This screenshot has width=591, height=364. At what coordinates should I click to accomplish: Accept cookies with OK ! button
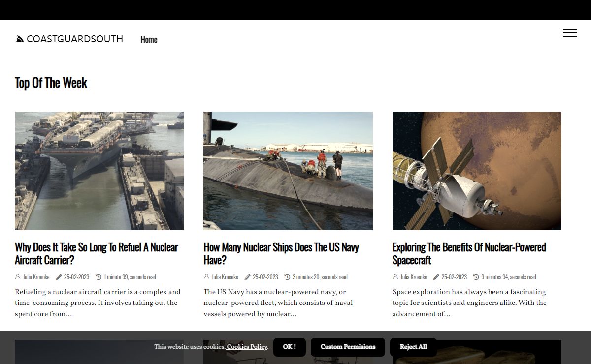point(289,347)
